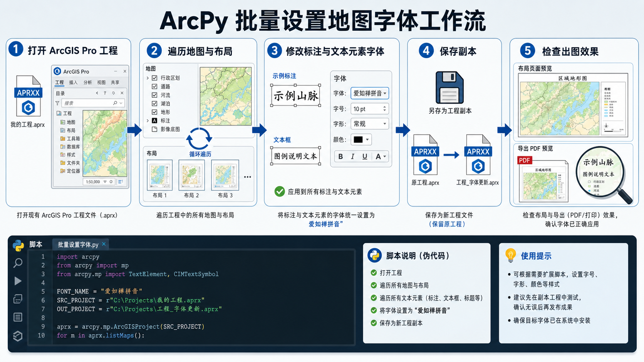
Task: Switch to the 视图 ribbon tab
Action: pos(101,82)
